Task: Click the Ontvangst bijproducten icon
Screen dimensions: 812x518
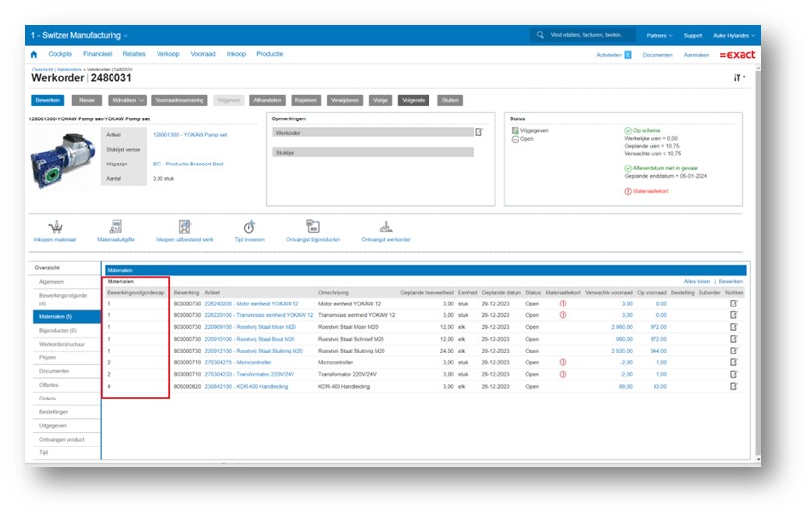Action: [313, 226]
